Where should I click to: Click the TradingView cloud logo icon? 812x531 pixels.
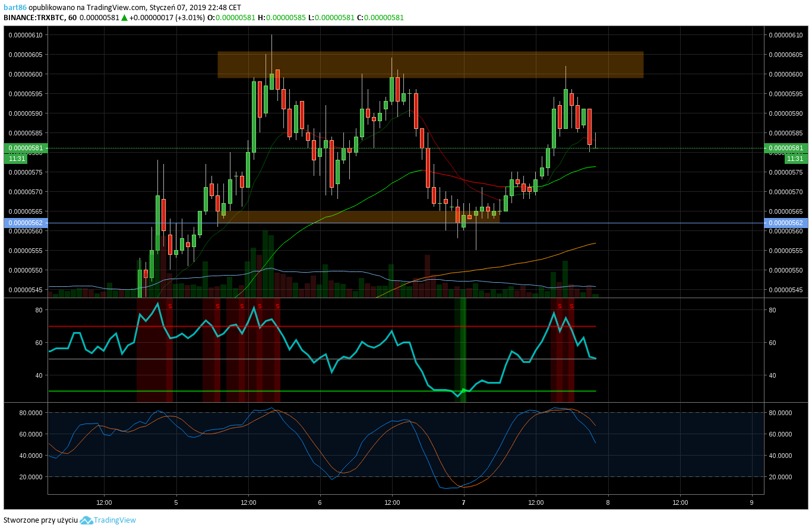(87, 520)
